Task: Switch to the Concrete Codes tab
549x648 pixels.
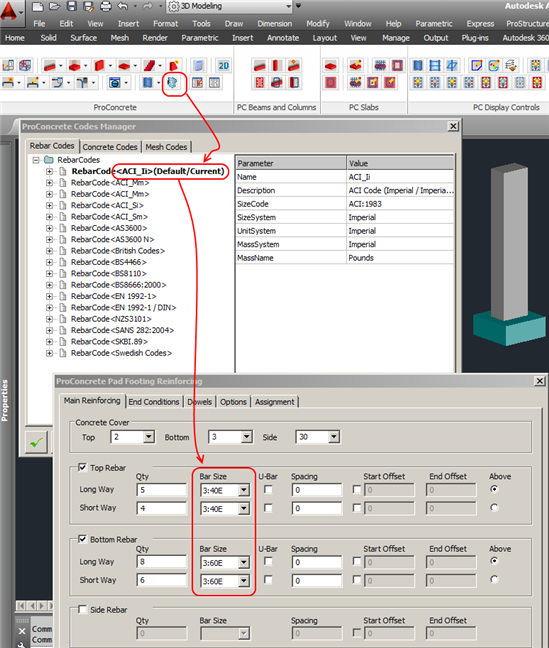Action: click(110, 147)
